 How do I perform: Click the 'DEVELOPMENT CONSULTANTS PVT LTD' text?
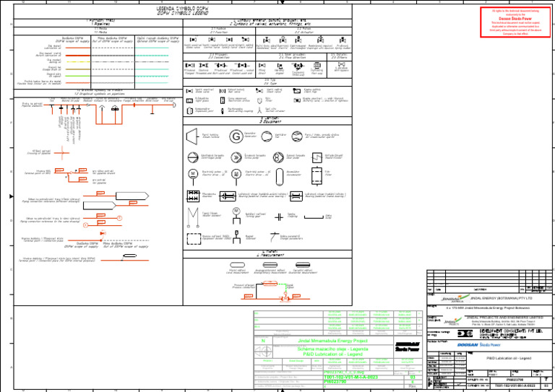click(510, 331)
